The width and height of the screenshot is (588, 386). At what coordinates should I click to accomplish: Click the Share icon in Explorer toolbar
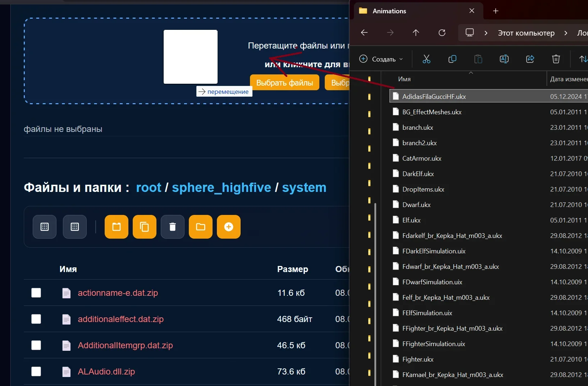530,59
